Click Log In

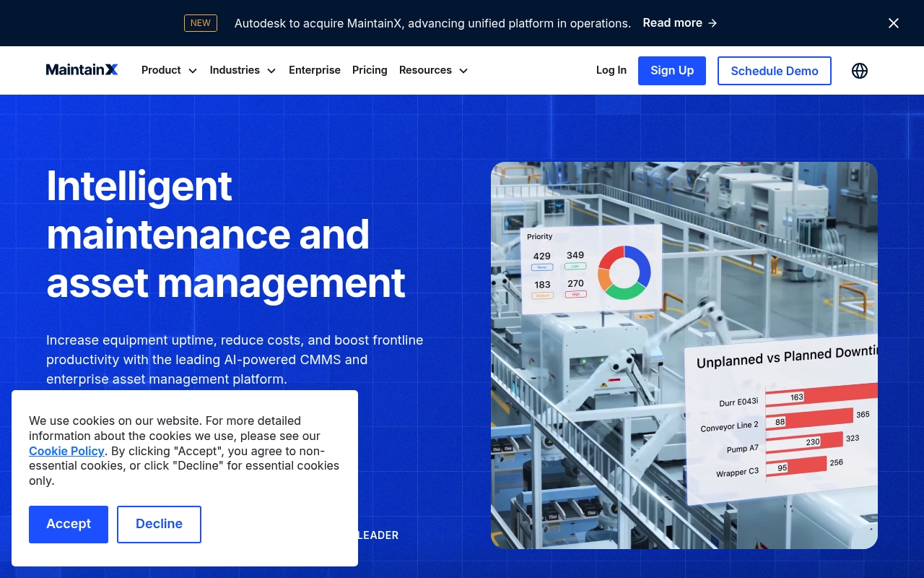coord(611,70)
